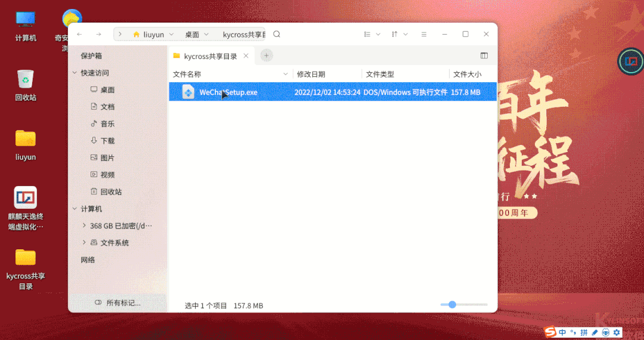Viewport: 644px width, 340px height.
Task: Go forward with the right arrow button
Action: pos(98,34)
